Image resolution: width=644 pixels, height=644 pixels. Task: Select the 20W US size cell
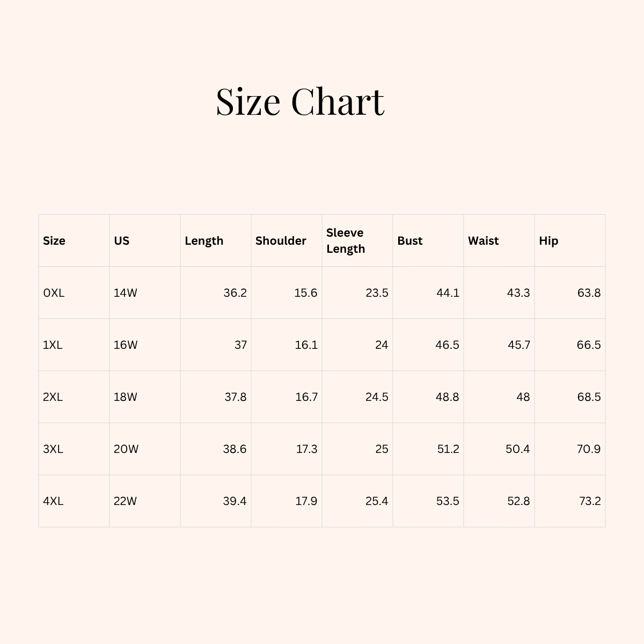point(126,449)
